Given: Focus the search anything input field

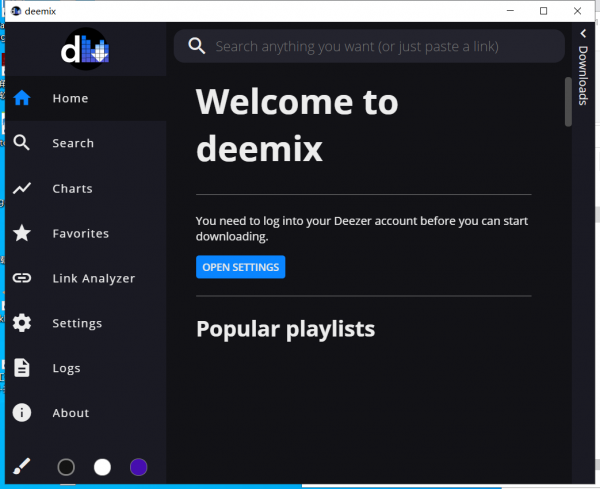Looking at the screenshot, I should pyautogui.click(x=369, y=46).
